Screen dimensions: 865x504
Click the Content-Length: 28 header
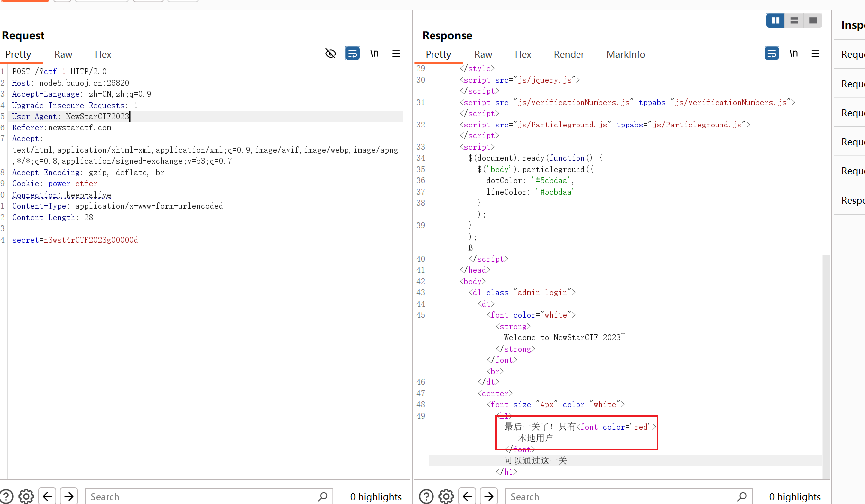pyautogui.click(x=52, y=218)
